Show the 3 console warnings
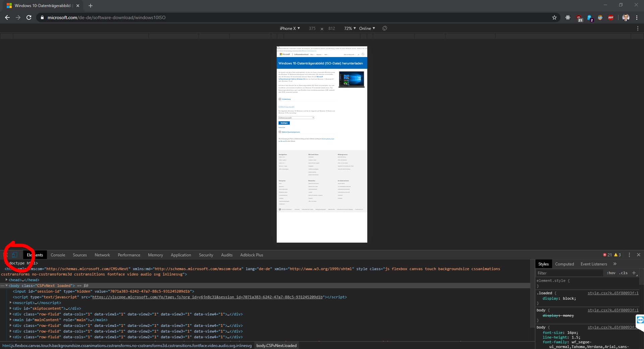Screen dimensions: 644x349 [x=618, y=255]
